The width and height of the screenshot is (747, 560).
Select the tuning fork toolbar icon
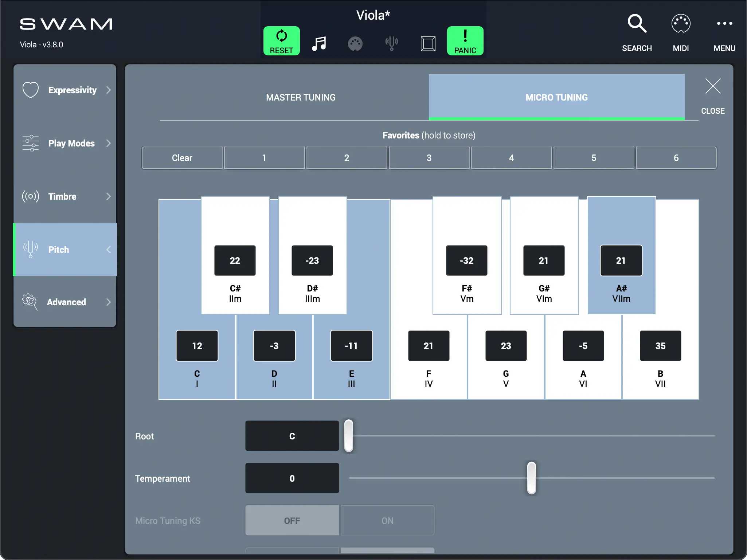click(x=391, y=44)
